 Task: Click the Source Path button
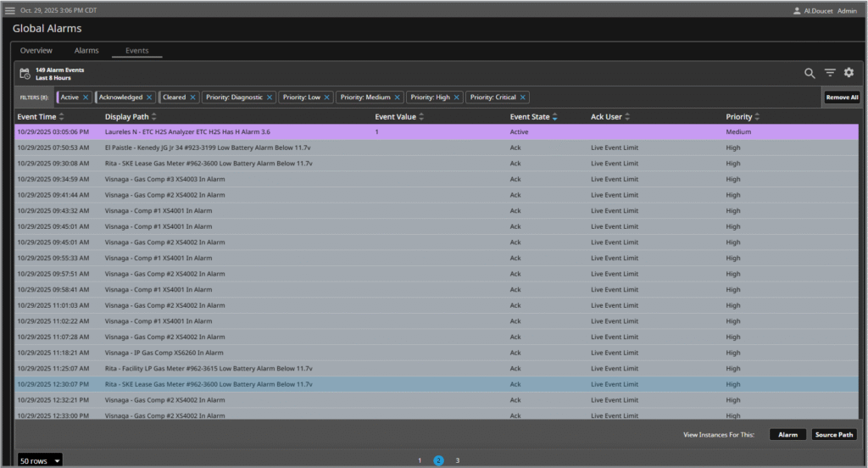[833, 435]
